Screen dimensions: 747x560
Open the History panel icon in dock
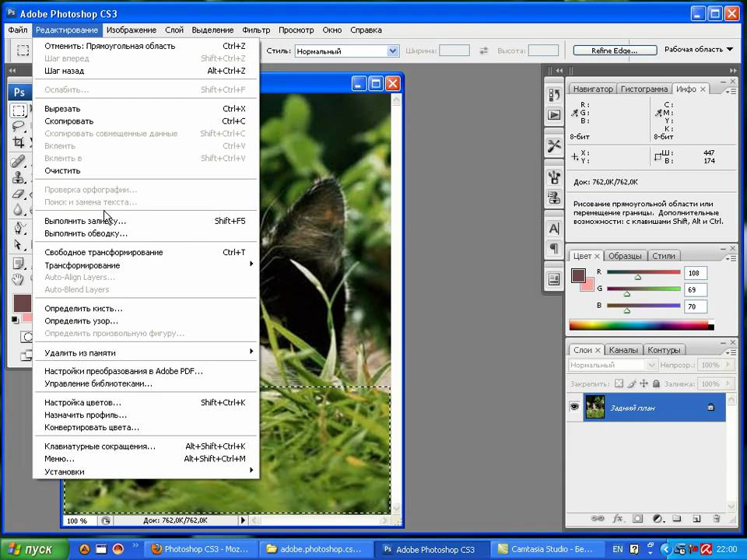coord(554,95)
